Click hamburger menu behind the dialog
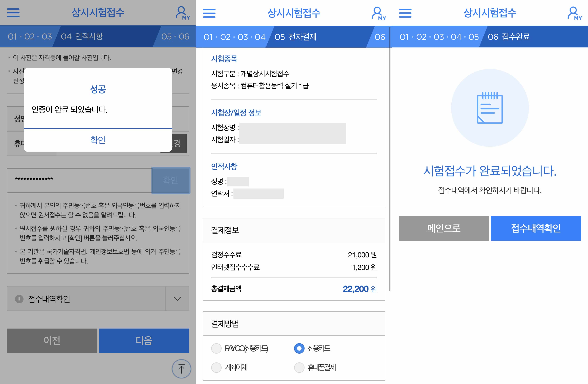 (x=13, y=13)
